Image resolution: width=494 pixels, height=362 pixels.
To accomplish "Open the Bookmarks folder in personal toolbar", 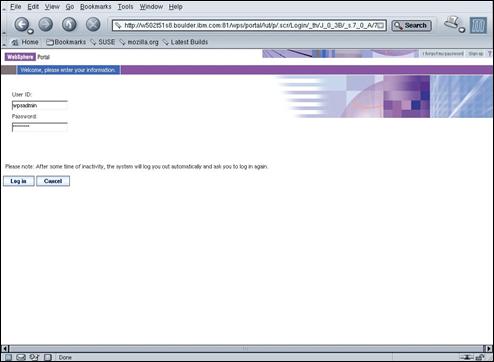I will point(66,42).
